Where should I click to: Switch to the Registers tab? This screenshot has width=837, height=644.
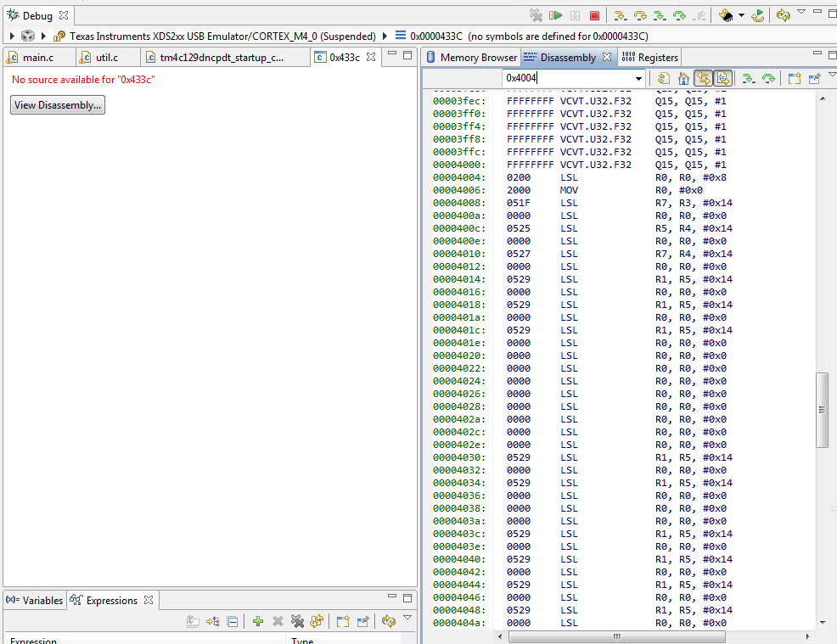[650, 58]
